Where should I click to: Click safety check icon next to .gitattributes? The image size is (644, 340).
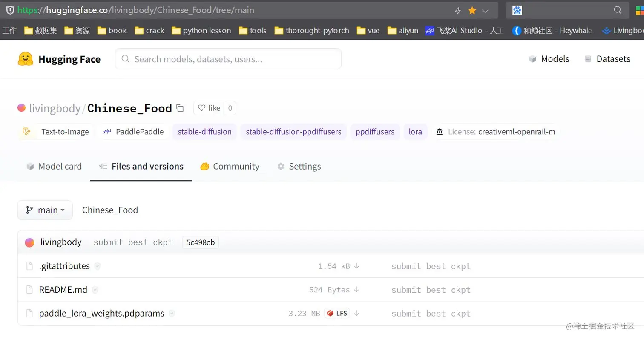tap(98, 266)
